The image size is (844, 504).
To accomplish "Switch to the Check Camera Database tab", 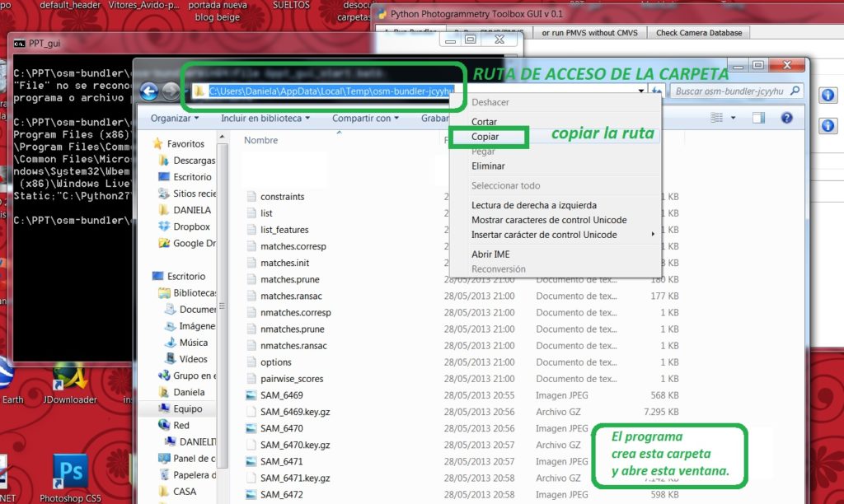I will click(x=699, y=33).
